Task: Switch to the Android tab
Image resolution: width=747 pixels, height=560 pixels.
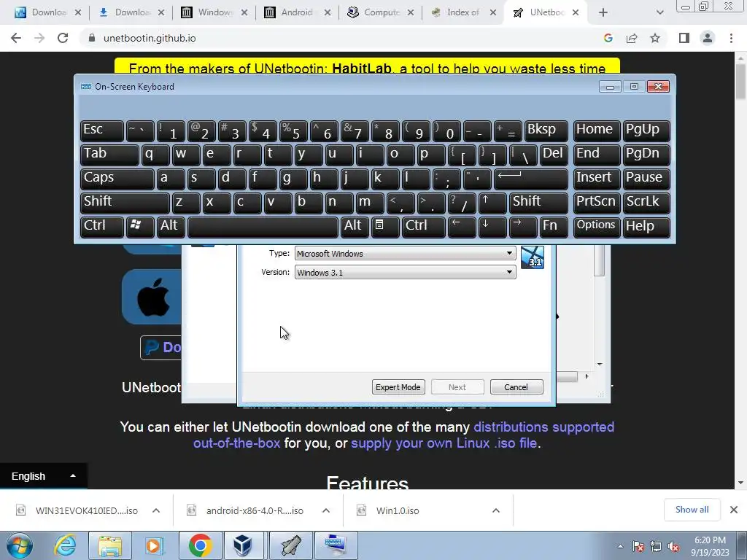Action: click(x=297, y=12)
